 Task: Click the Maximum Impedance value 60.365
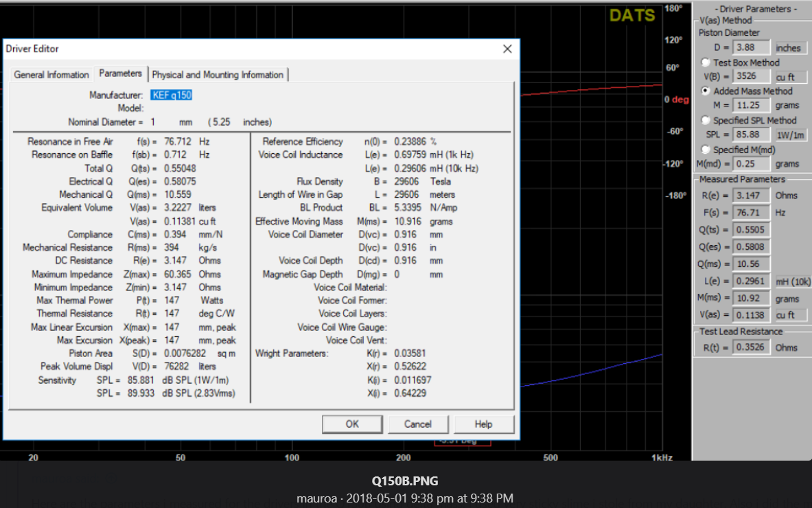click(178, 274)
